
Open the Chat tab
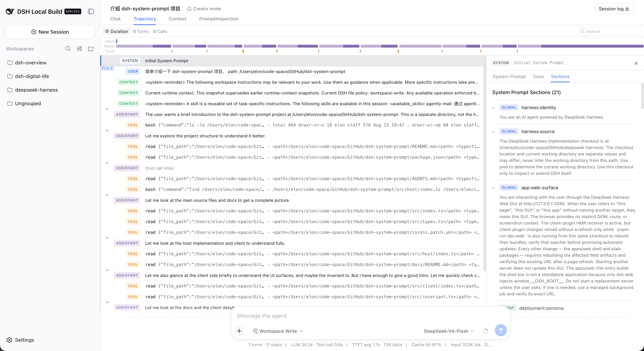click(115, 19)
